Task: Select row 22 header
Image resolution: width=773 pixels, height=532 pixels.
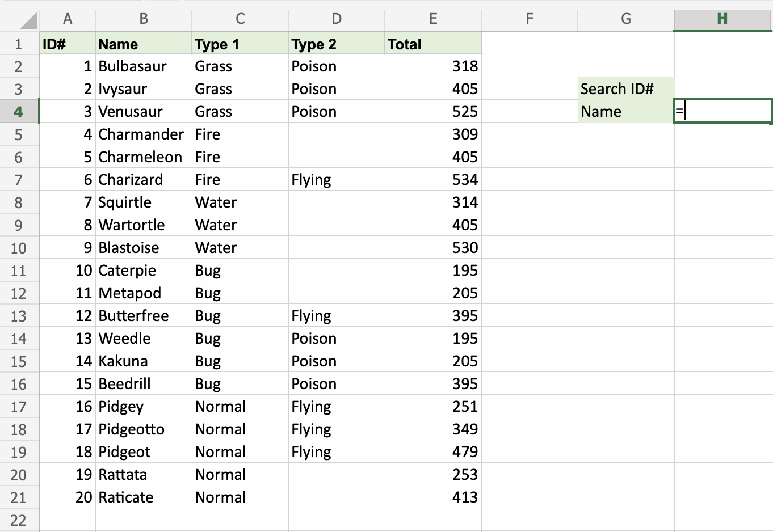Action: click(x=19, y=520)
